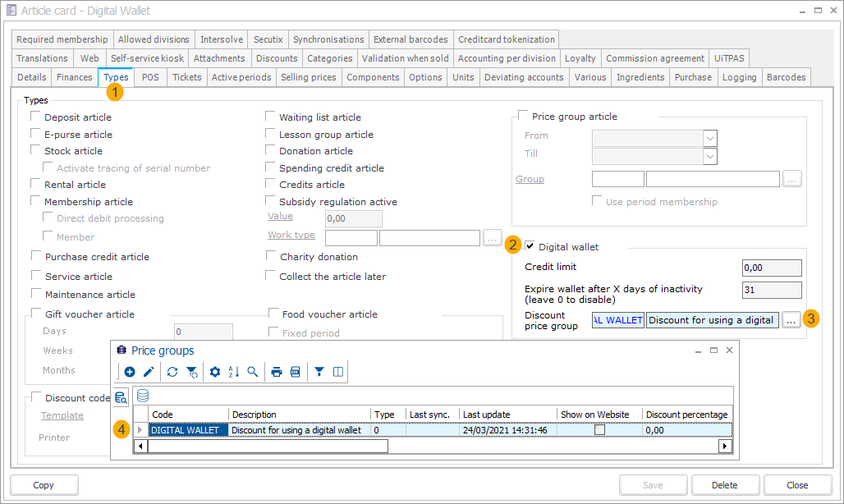Refresh the Price groups list
844x504 pixels.
coord(172,372)
